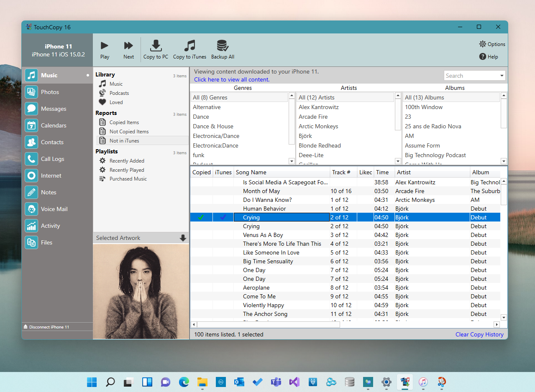Open File Explorer from the taskbar
The image size is (535, 392).
202,382
